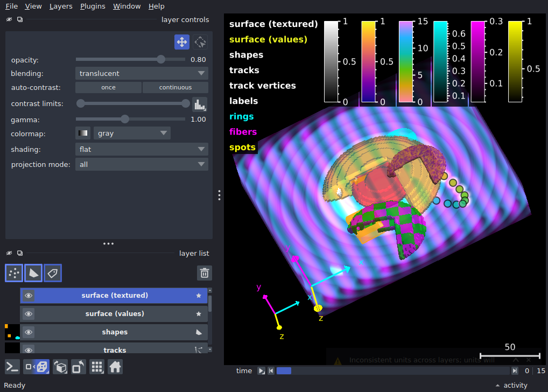Screen dimensions: 548x392
Task: Open the projection mode dropdown
Action: (142, 164)
